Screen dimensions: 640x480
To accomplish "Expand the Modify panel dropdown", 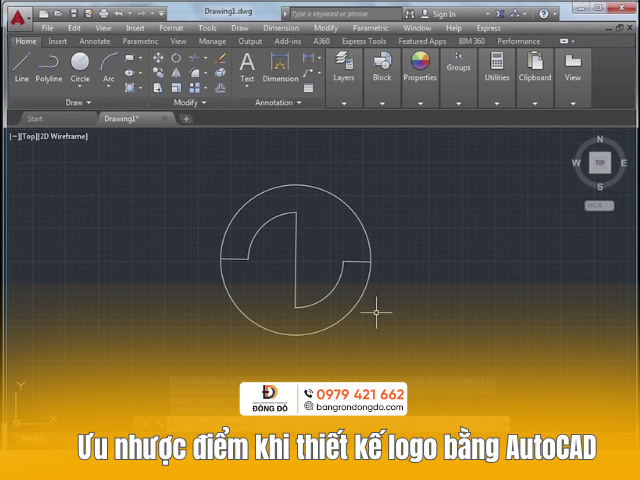I will [x=190, y=102].
